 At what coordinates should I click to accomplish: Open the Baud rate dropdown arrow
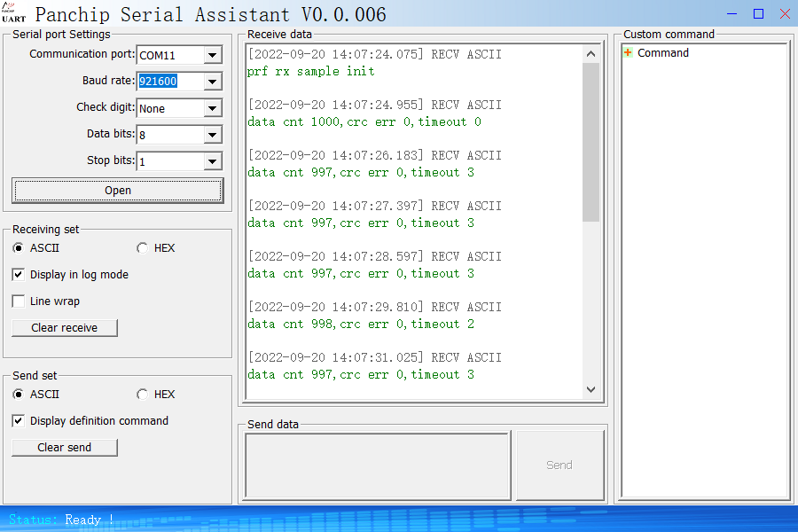click(213, 82)
